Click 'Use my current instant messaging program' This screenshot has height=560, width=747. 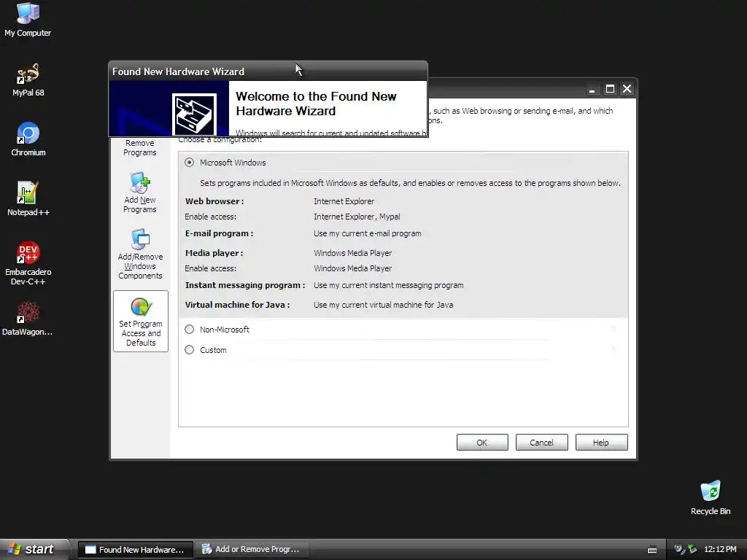click(x=388, y=285)
